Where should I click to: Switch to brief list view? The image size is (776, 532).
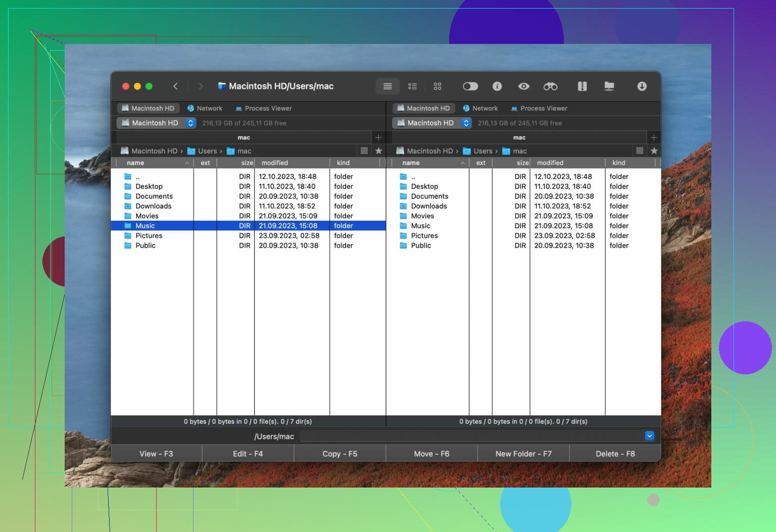(412, 86)
